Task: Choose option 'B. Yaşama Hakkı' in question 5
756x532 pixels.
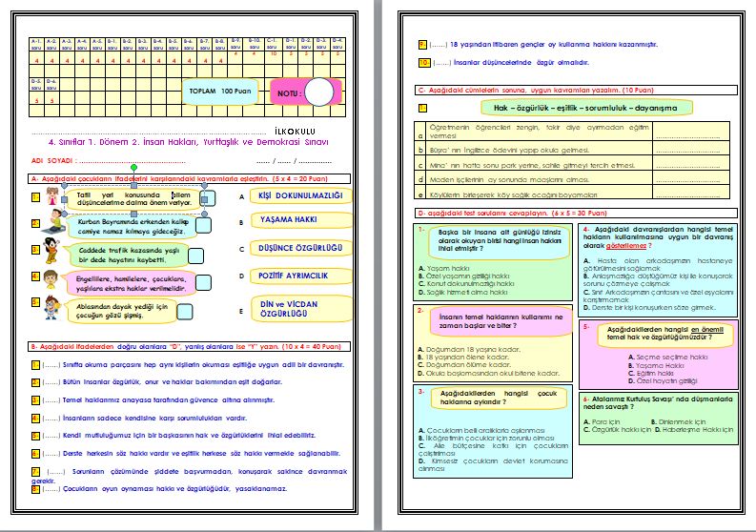Action: pyautogui.click(x=656, y=365)
